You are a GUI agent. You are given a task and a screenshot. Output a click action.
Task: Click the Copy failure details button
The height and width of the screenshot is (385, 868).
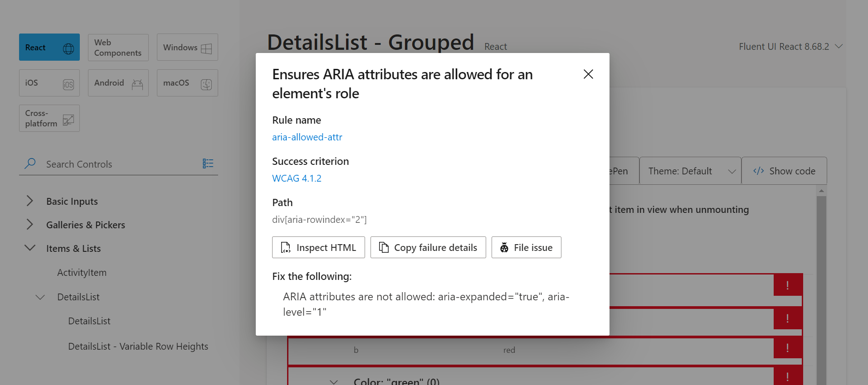pyautogui.click(x=428, y=247)
